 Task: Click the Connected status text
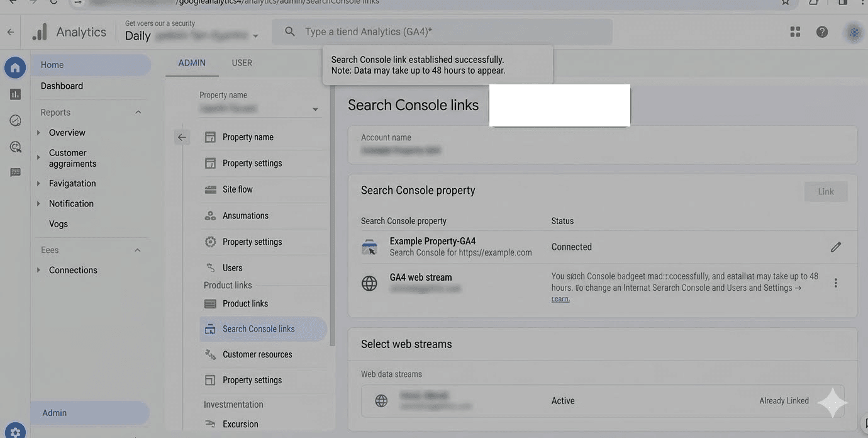[x=571, y=247]
